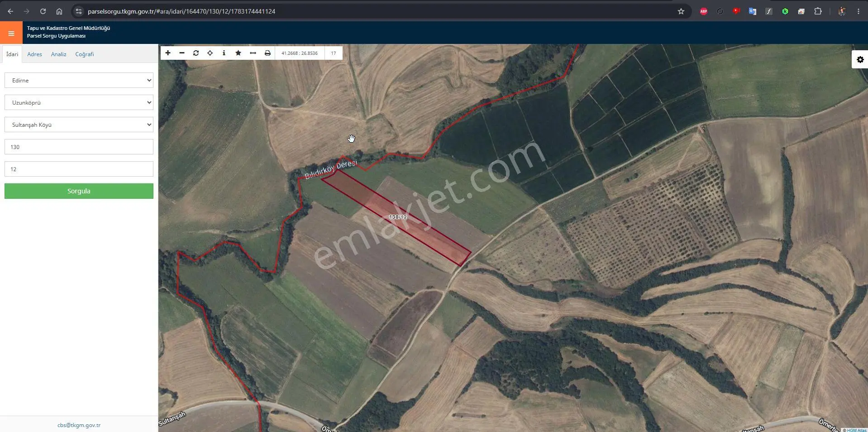Click the coordinates readout 41.2668 : 26.8536
The image size is (868, 432).
point(300,53)
